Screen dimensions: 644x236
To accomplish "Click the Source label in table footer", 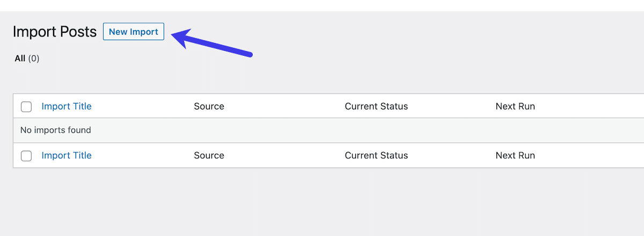I will pyautogui.click(x=209, y=156).
